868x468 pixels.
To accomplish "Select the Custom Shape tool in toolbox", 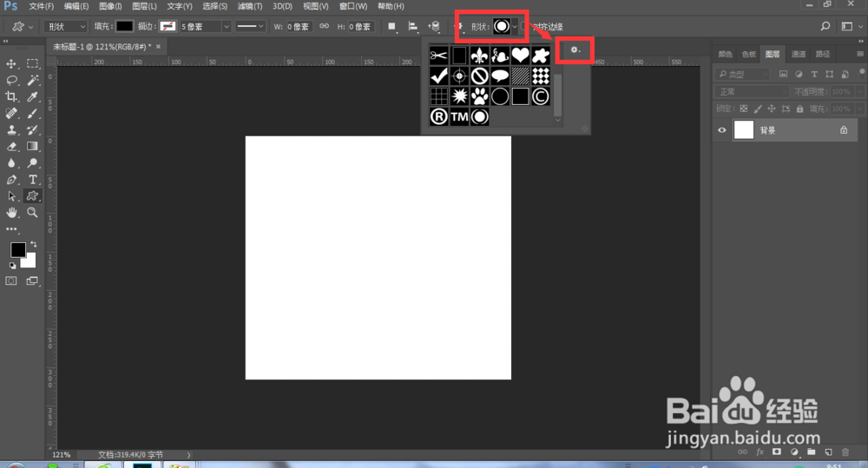I will pyautogui.click(x=32, y=196).
